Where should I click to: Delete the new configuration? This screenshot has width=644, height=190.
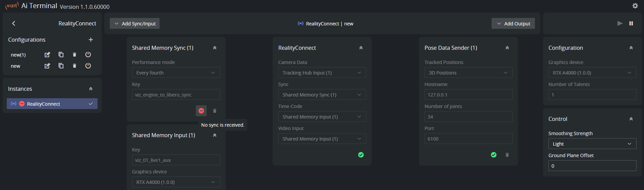(75, 66)
